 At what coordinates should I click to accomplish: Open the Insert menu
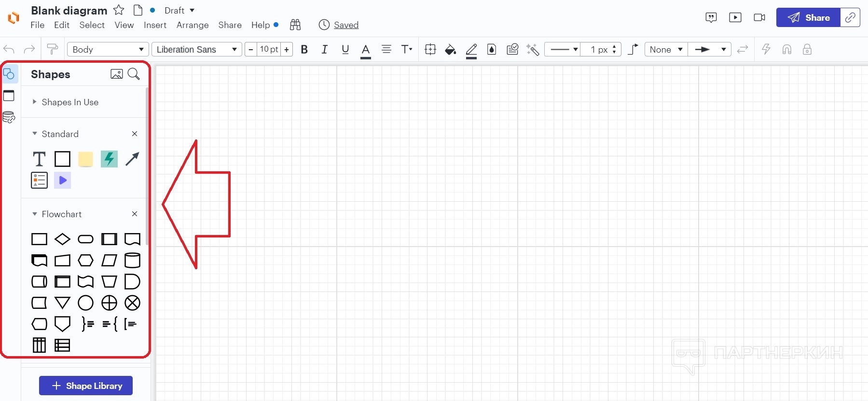click(x=155, y=25)
